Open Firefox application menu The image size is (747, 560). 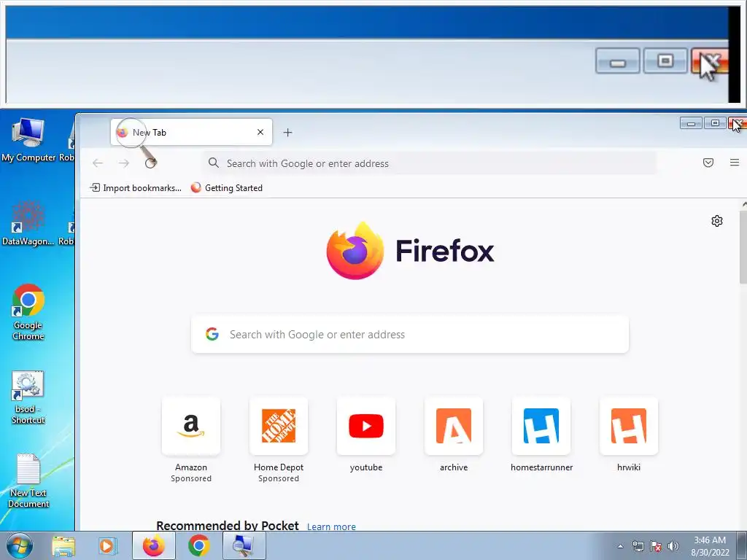(734, 163)
